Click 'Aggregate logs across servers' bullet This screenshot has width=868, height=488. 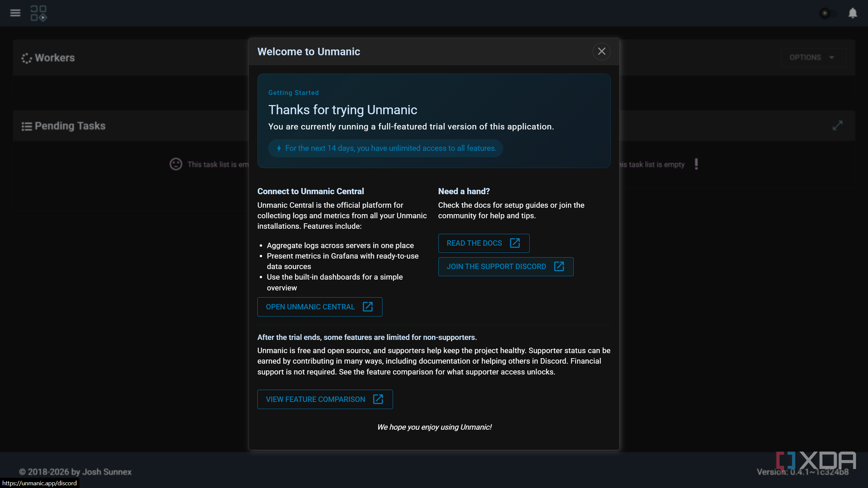point(340,245)
